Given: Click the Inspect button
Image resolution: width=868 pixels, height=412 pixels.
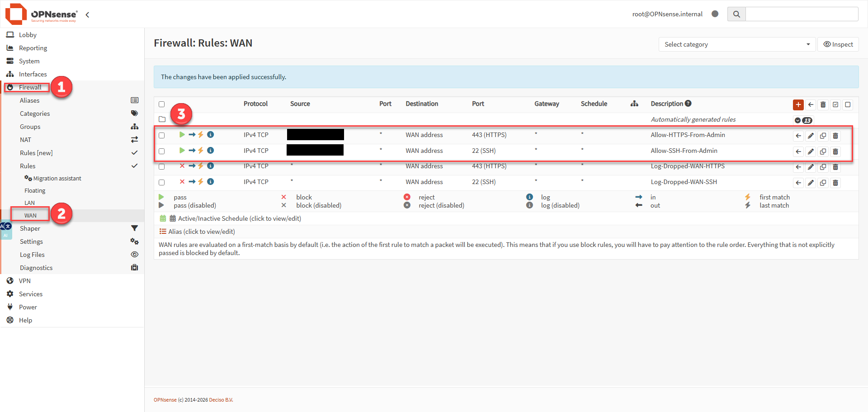Looking at the screenshot, I should tap(838, 44).
